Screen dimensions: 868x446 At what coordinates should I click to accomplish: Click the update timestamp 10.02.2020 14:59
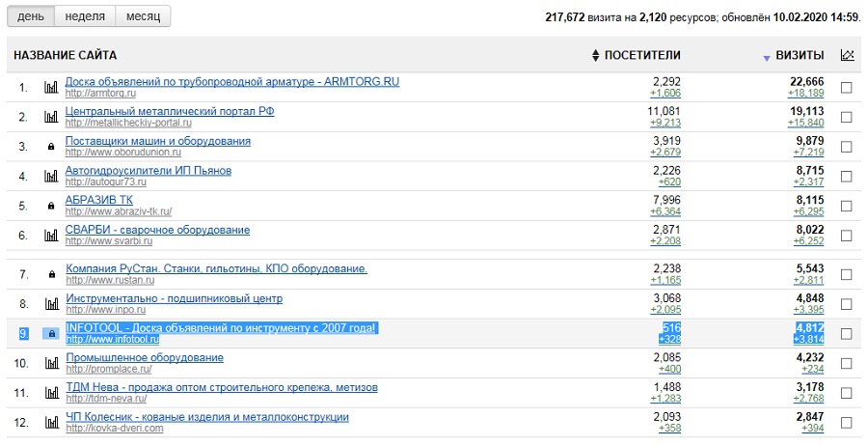coord(815,17)
